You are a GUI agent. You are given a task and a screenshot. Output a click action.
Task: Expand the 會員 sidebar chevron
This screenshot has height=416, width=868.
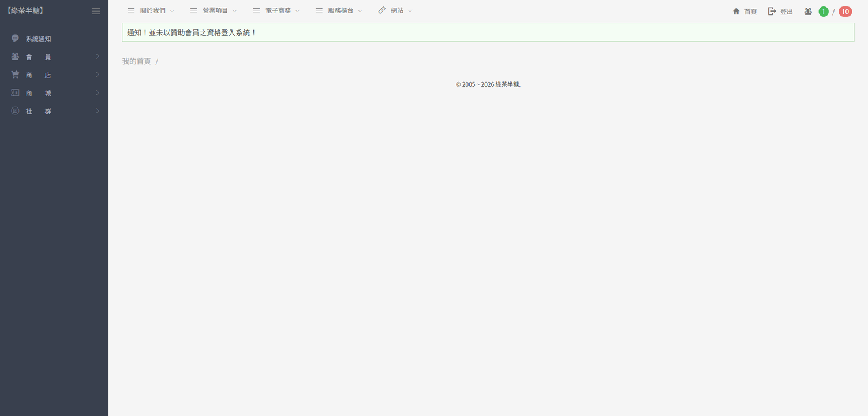click(98, 57)
